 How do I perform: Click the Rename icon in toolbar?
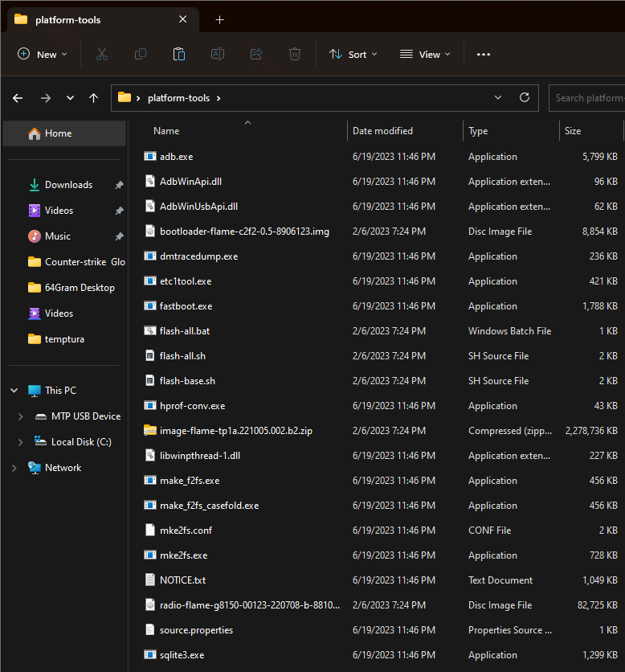[x=218, y=54]
